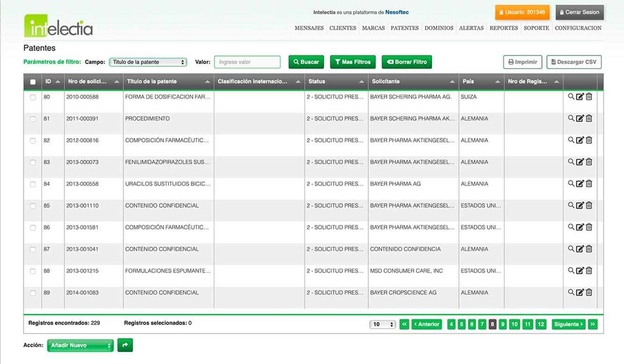View details of patent ID 86
The height and width of the screenshot is (364, 624).
click(x=571, y=227)
